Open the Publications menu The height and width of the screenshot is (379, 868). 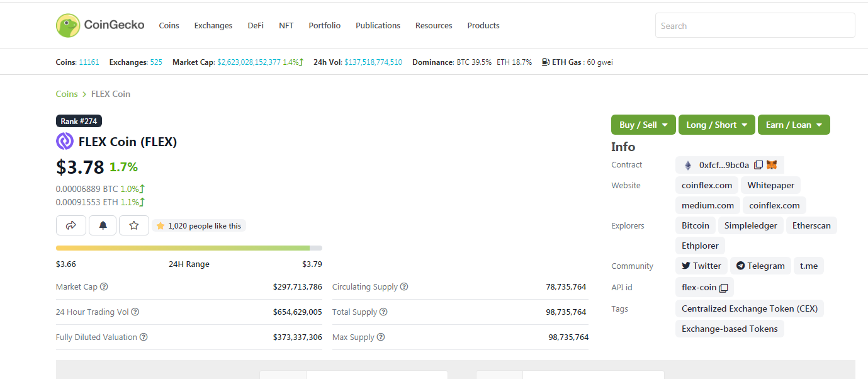378,25
